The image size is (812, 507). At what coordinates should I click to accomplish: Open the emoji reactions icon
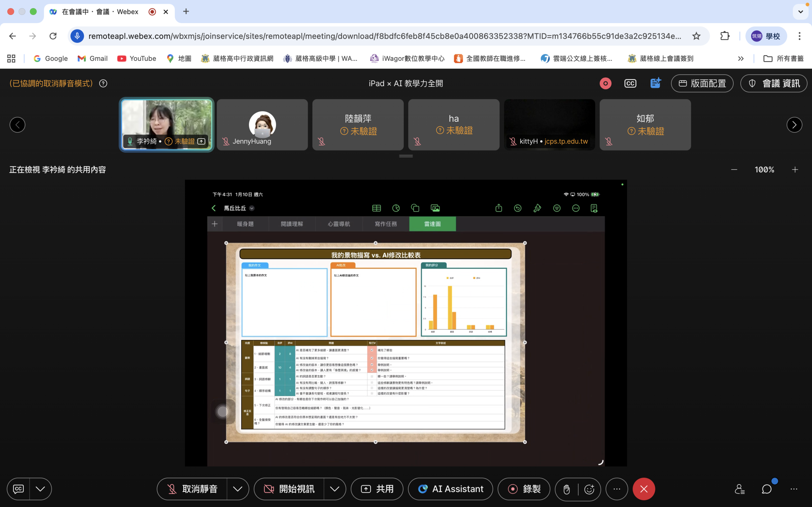[x=589, y=489]
